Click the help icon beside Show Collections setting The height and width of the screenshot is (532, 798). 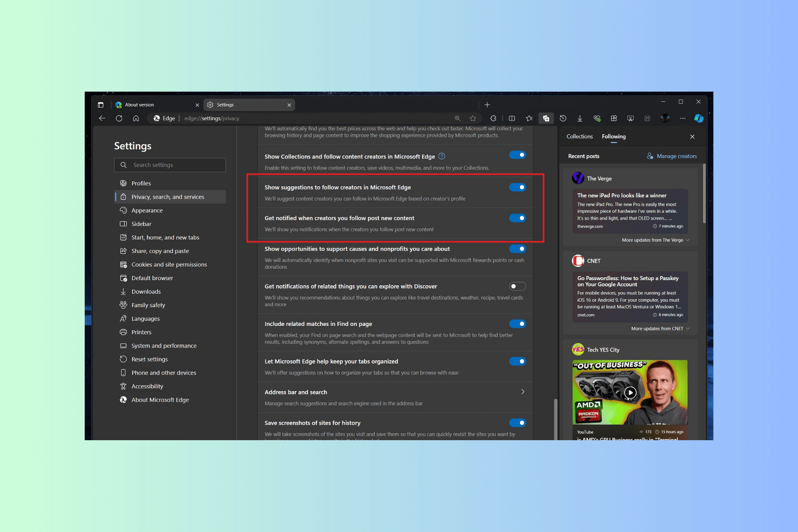tap(442, 156)
